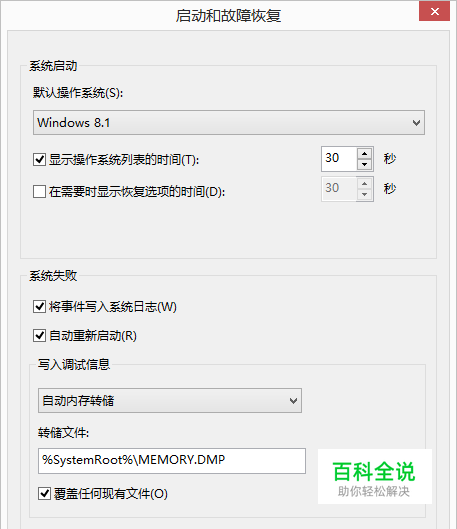Uncheck 自动重新启动 checkbox
This screenshot has width=457, height=529.
point(39,336)
